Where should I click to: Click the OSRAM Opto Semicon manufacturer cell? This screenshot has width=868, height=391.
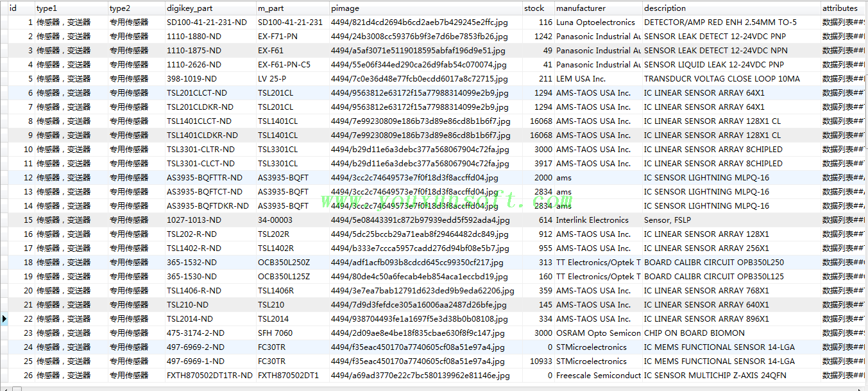tap(598, 333)
